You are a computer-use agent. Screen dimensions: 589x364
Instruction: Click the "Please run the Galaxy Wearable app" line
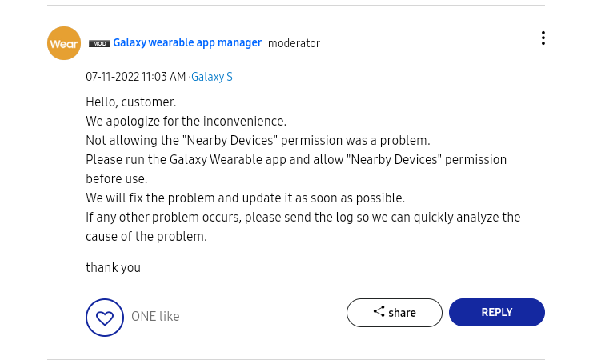coord(296,160)
